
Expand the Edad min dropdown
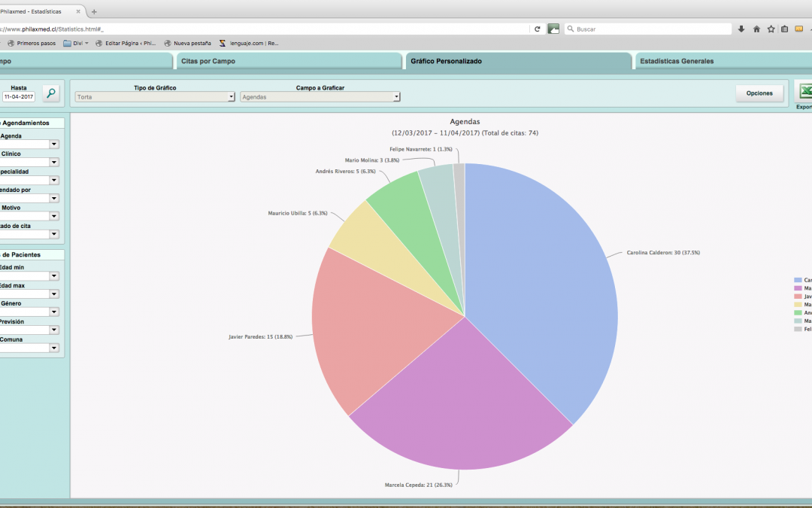(54, 275)
